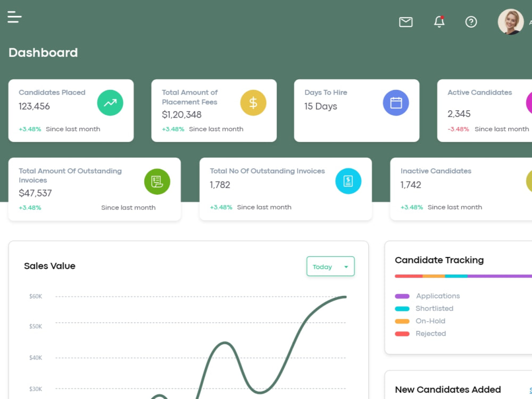
Task: Click the $50K axis label
Action: tap(36, 327)
